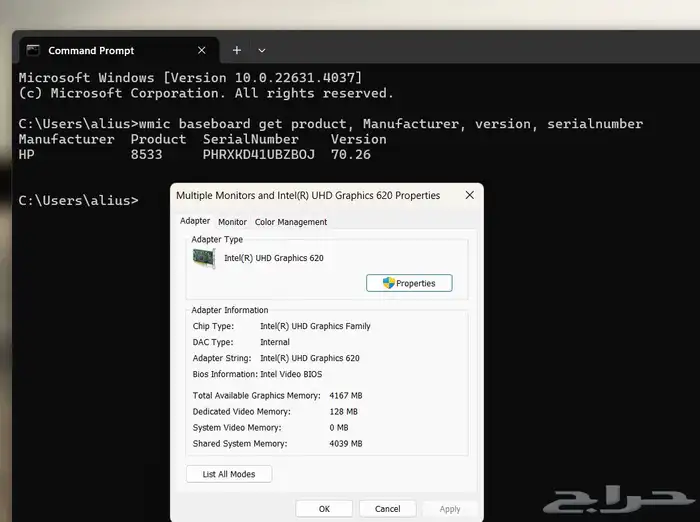700x522 pixels.
Task: Click the Shared System Memory label
Action: [240, 444]
